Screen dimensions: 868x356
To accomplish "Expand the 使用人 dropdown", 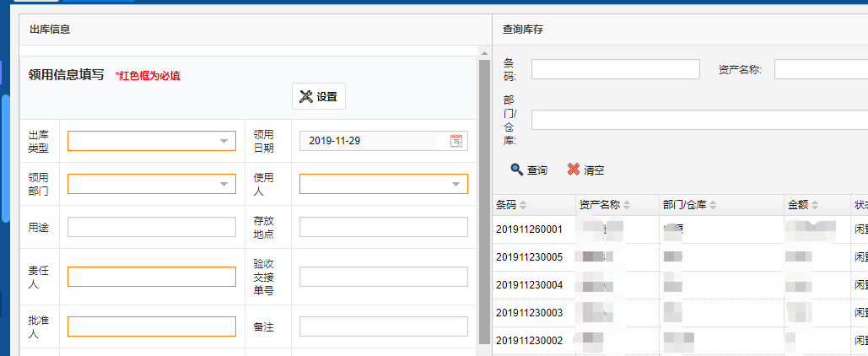I will pyautogui.click(x=456, y=184).
